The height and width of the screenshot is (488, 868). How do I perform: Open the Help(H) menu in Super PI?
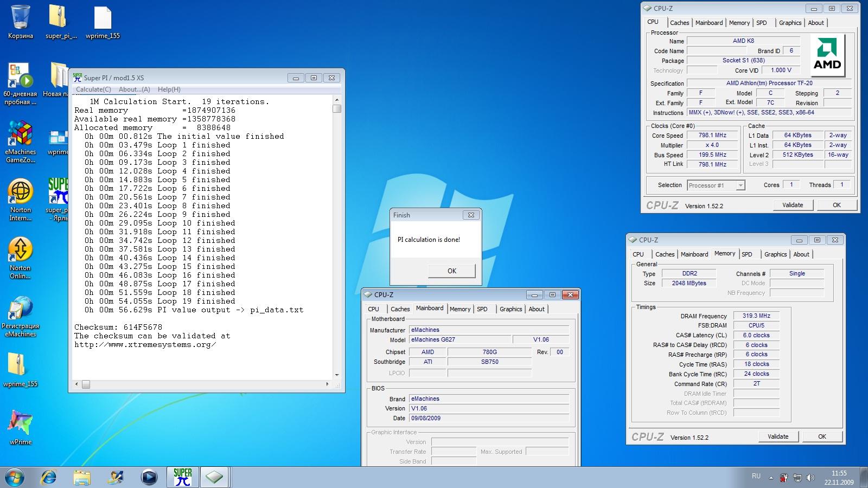(169, 89)
